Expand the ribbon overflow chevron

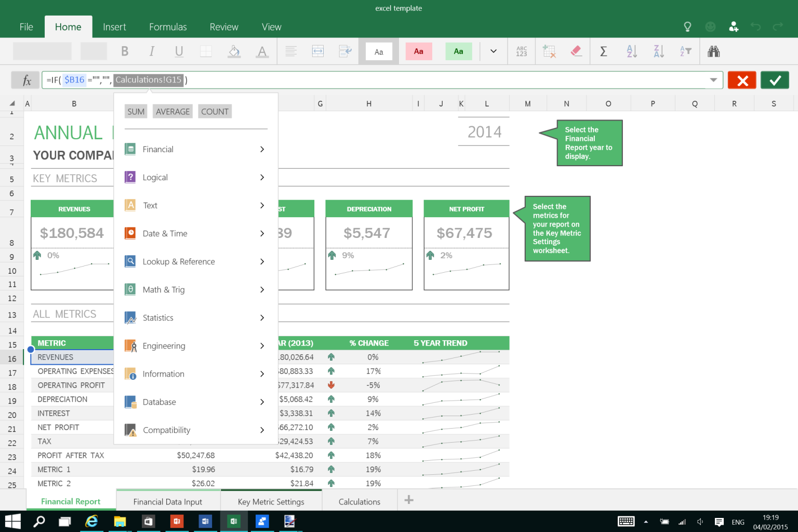[493, 51]
